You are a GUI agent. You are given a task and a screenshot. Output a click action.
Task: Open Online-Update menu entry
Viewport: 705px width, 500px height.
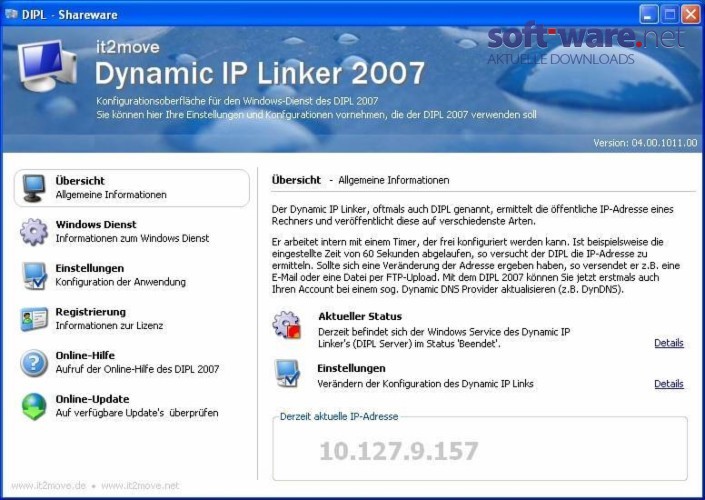click(x=132, y=406)
